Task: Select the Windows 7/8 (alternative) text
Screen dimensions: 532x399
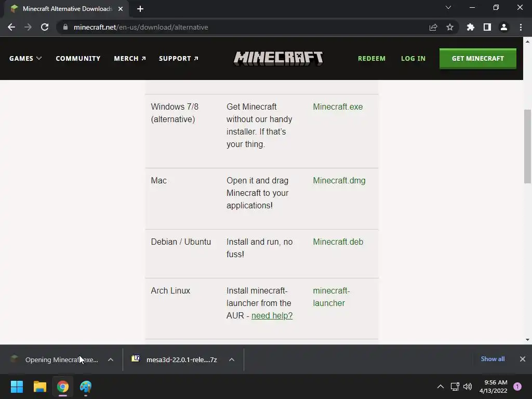Action: pos(175,113)
